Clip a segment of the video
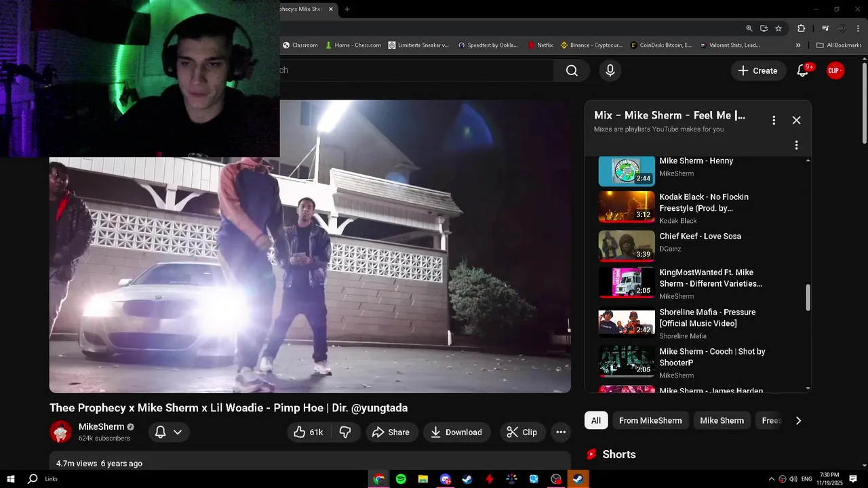 tap(522, 432)
